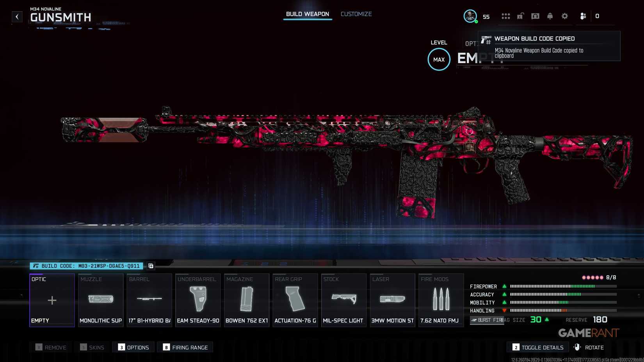Click the open padlock icon in top bar
The width and height of the screenshot is (644, 362).
[x=520, y=16]
